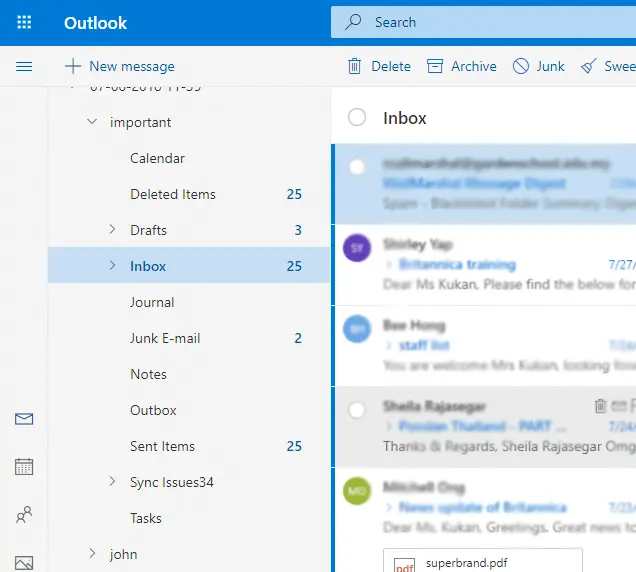Screen dimensions: 636x572
Task: Open the Photos icon in sidebar
Action: [x=24, y=562]
